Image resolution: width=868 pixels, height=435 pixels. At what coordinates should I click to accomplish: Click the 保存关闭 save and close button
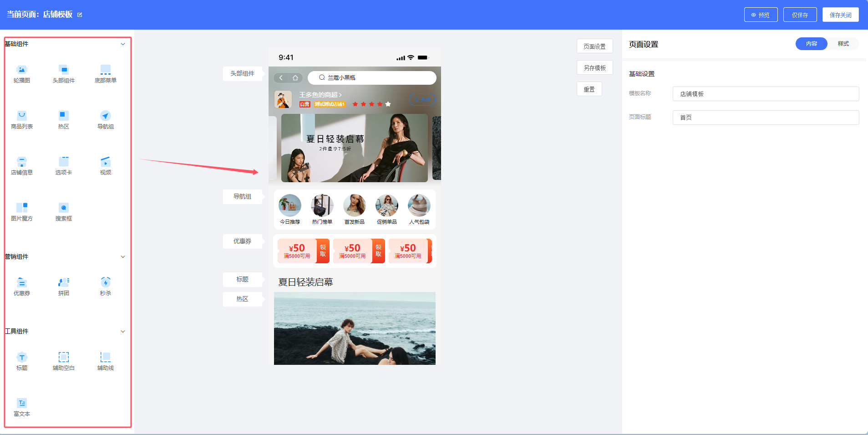pos(840,15)
